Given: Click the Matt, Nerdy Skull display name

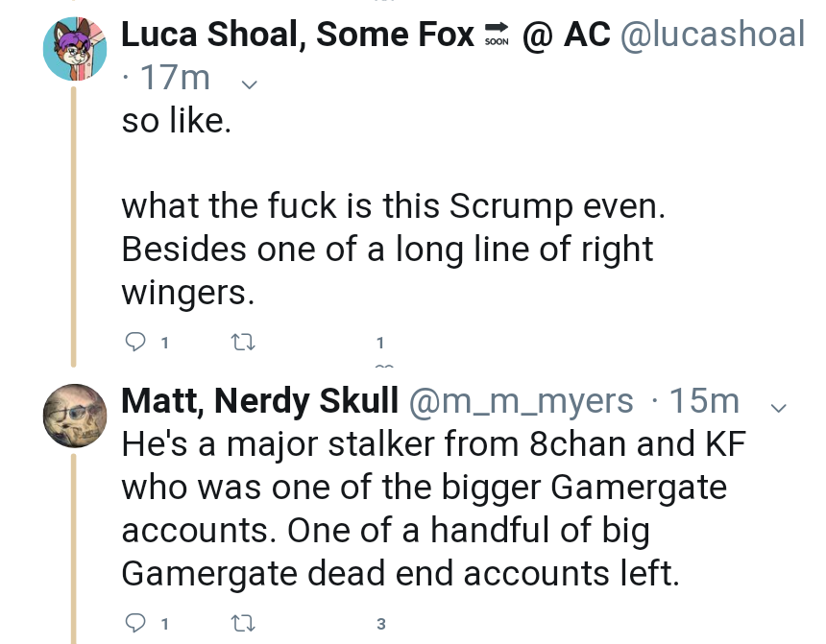Looking at the screenshot, I should 259,401.
